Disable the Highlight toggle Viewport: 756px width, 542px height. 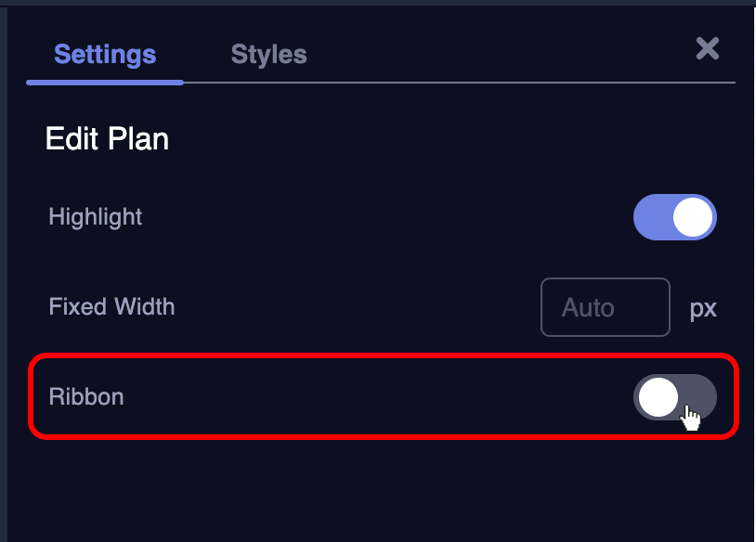[675, 217]
